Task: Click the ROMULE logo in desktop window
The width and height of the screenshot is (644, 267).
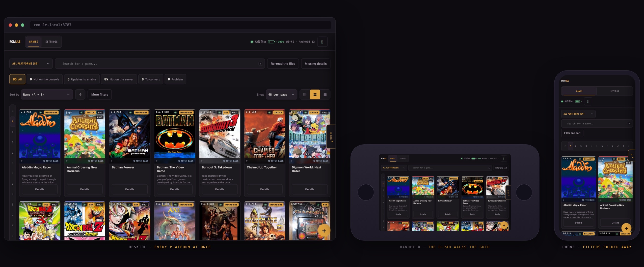Action: tap(15, 42)
